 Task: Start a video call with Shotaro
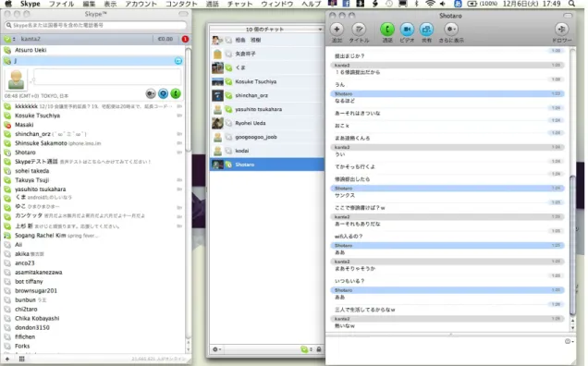pos(407,30)
